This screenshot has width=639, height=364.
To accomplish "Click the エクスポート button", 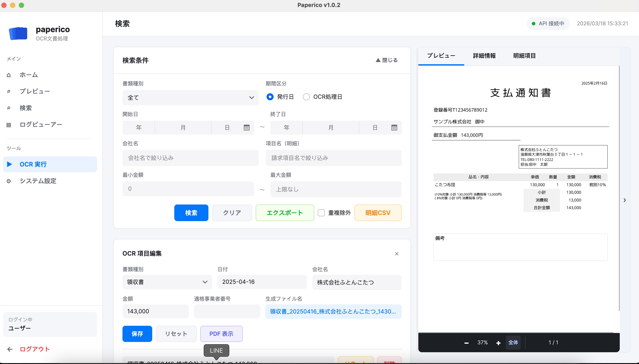I will point(285,213).
